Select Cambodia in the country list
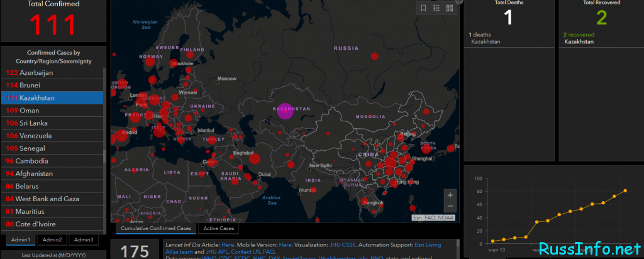 coord(52,161)
